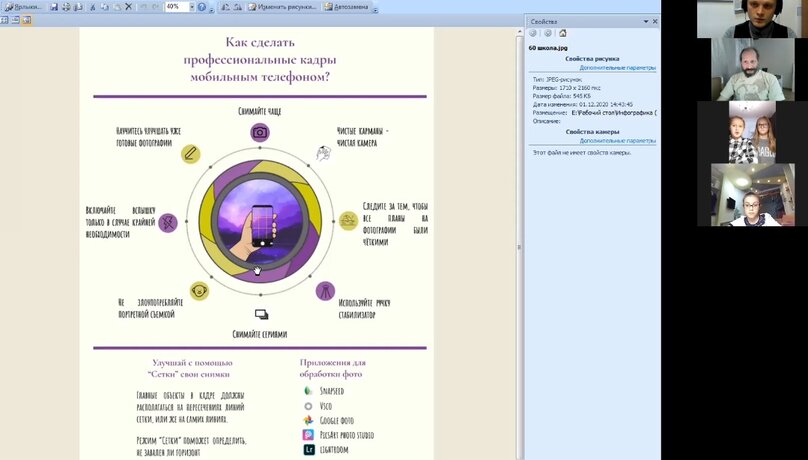The height and width of the screenshot is (460, 808).
Task: Open the Shortcuts toolbar item
Action: click(22, 6)
